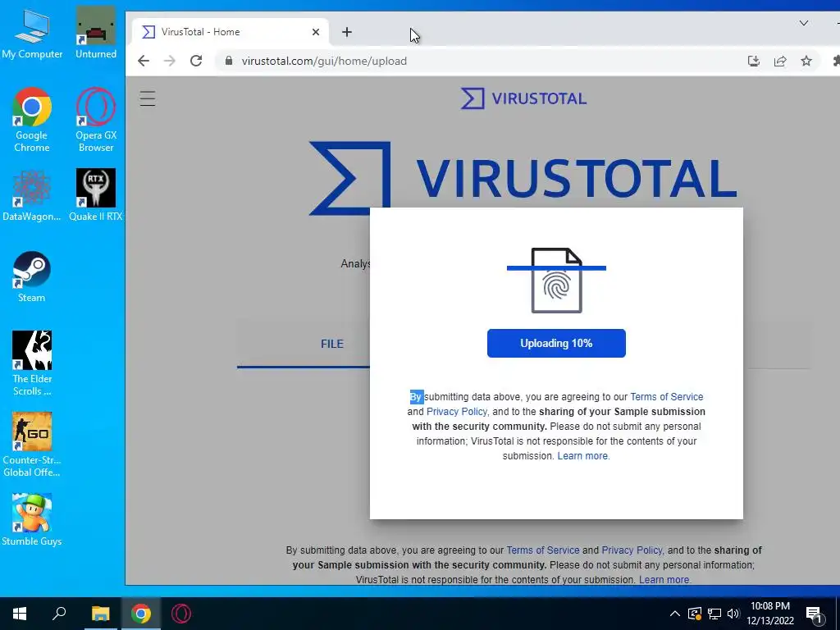Switch to Chrome in the taskbar
Screen dimensions: 840x630
141,614
